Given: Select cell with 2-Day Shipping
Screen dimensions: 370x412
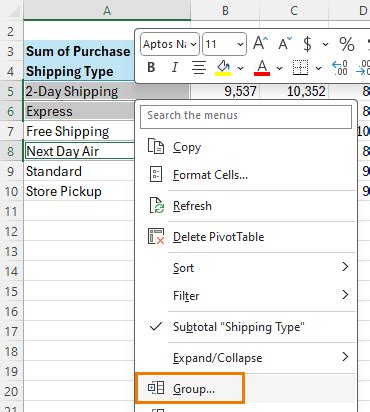Looking at the screenshot, I should tap(107, 91).
